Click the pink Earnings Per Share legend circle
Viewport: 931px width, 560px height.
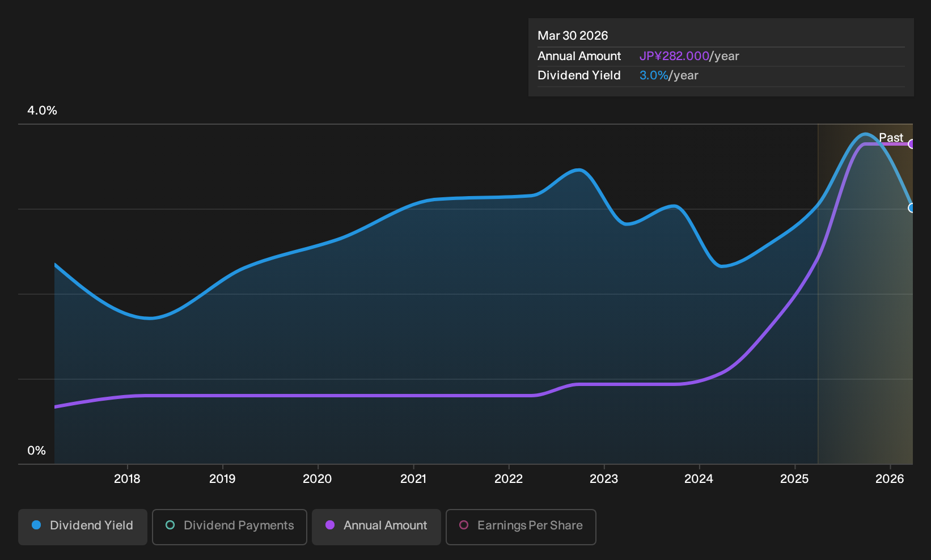click(464, 525)
